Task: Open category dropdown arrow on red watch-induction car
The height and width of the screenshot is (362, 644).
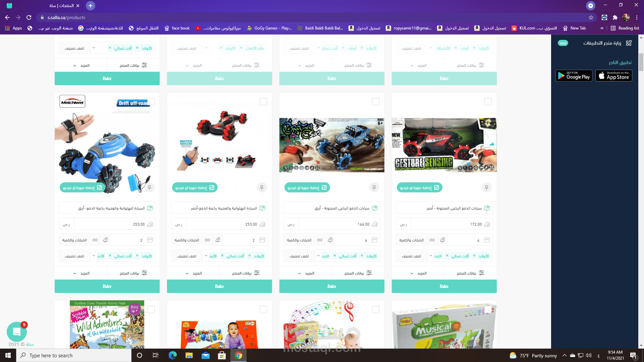Action: [206, 256]
